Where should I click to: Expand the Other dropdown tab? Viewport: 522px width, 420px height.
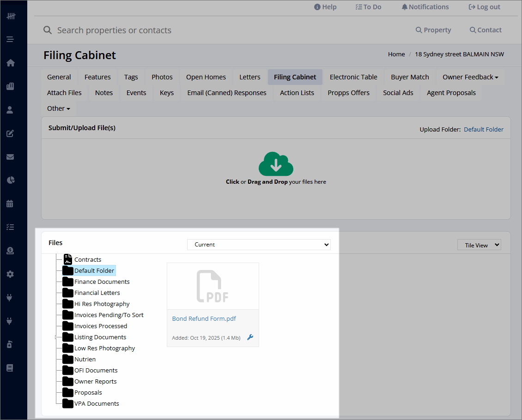pyautogui.click(x=59, y=108)
